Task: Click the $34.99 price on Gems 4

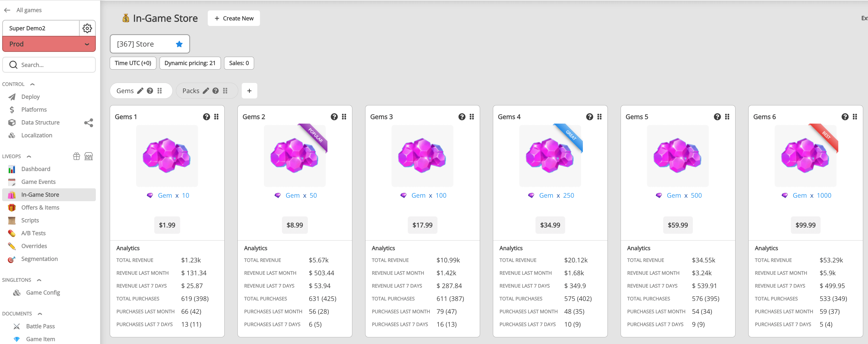Action: click(550, 225)
